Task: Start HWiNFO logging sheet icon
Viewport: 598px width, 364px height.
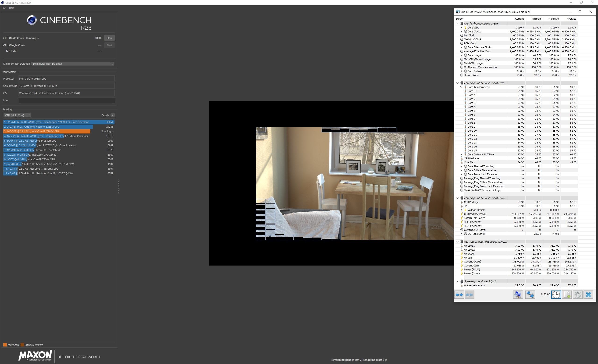Action: pyautogui.click(x=567, y=295)
